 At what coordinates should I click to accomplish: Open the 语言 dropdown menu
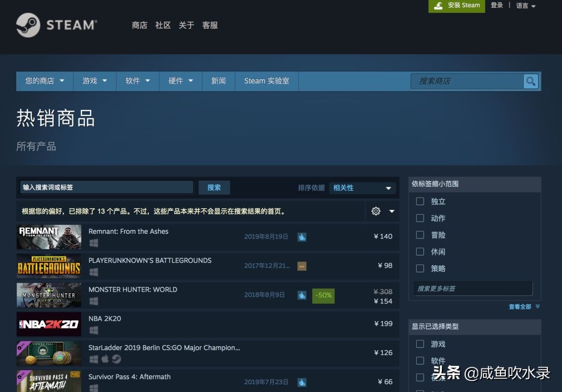525,5
